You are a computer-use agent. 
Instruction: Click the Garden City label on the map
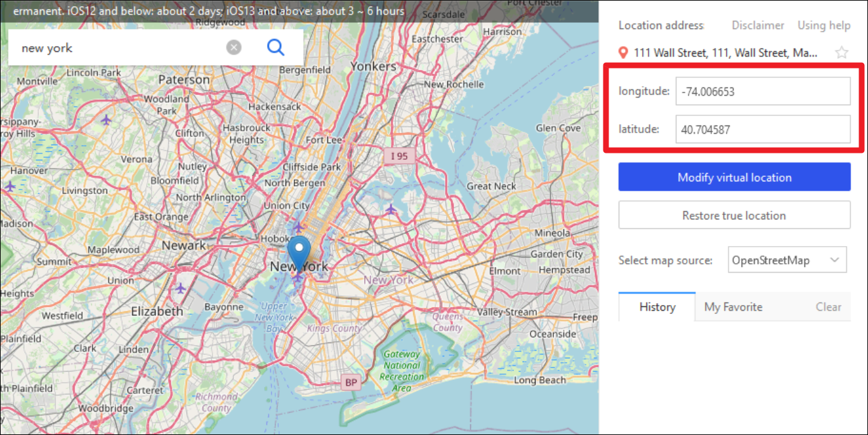click(x=556, y=254)
